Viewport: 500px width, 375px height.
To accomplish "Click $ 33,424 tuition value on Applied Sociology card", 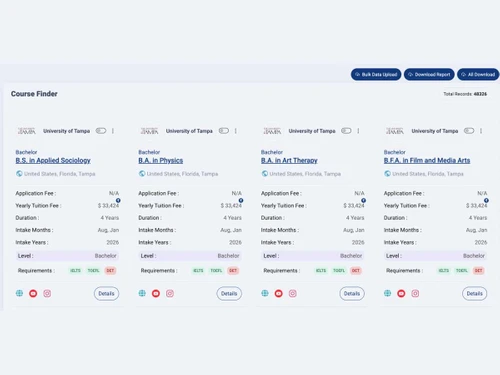I will coord(108,206).
